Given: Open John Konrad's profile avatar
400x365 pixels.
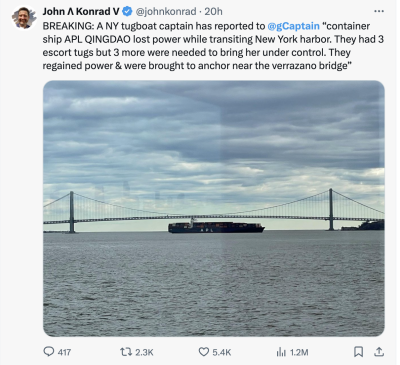Looking at the screenshot, I should [x=24, y=18].
